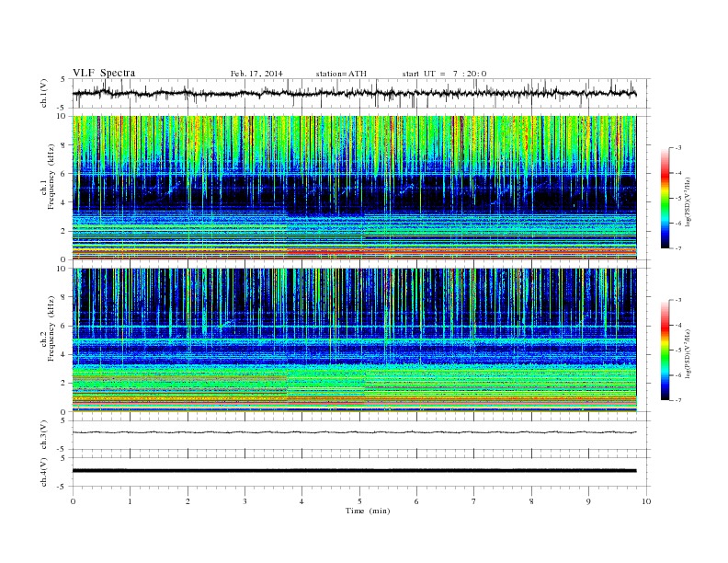Click the ch.2 "Frequency (kHz)" axis label

pyautogui.click(x=51, y=328)
